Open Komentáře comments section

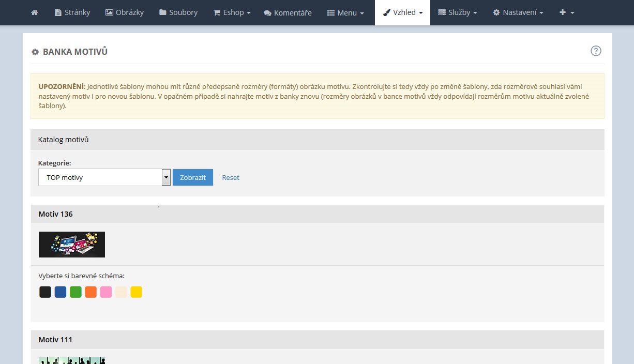click(288, 12)
